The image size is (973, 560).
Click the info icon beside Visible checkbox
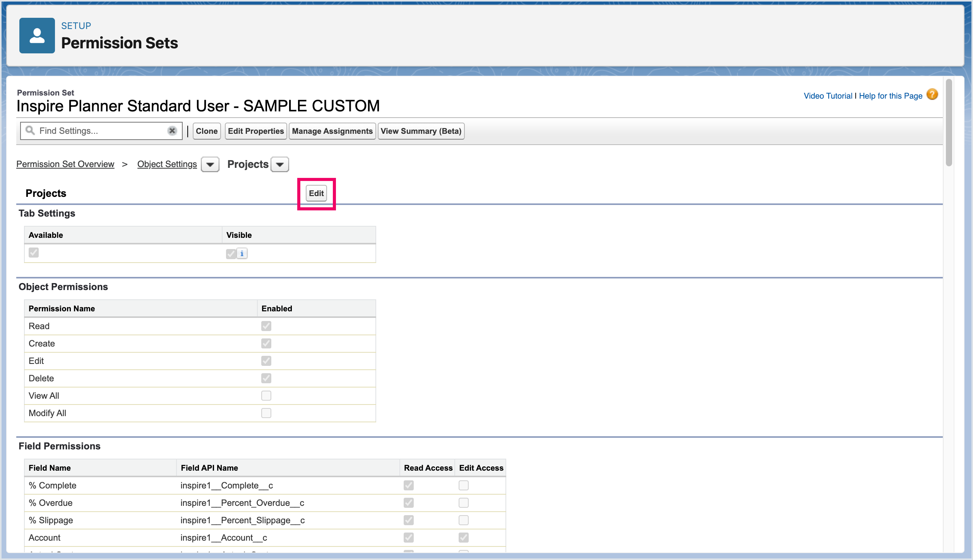pos(242,254)
